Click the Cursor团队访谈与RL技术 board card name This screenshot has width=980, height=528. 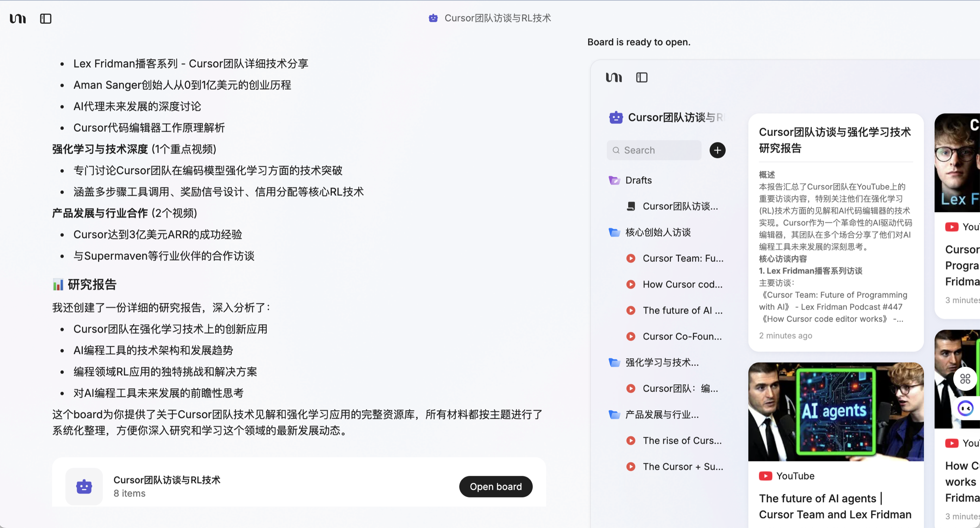tap(167, 480)
